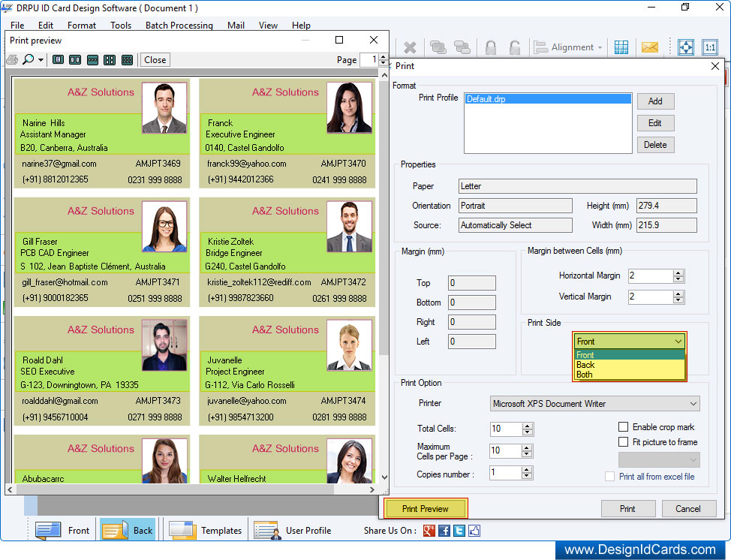Click Edit print profile button
731x560 pixels.
pyautogui.click(x=655, y=123)
